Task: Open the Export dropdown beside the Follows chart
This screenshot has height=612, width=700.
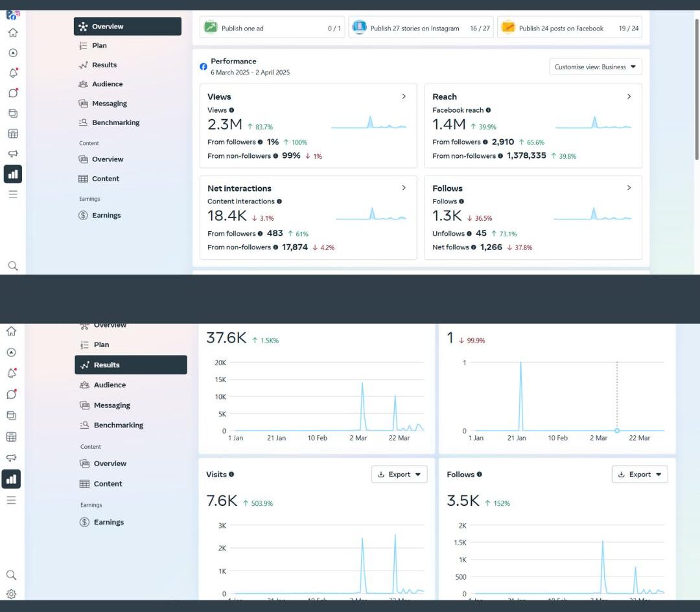Action: (640, 475)
